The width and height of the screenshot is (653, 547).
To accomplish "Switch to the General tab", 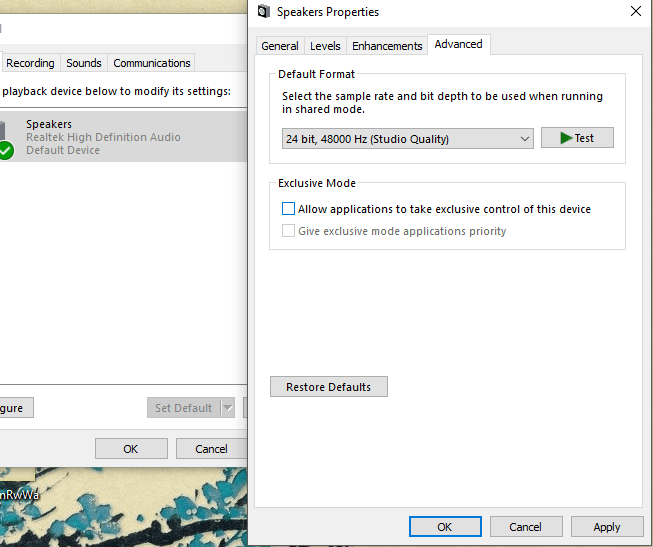I will tap(279, 46).
